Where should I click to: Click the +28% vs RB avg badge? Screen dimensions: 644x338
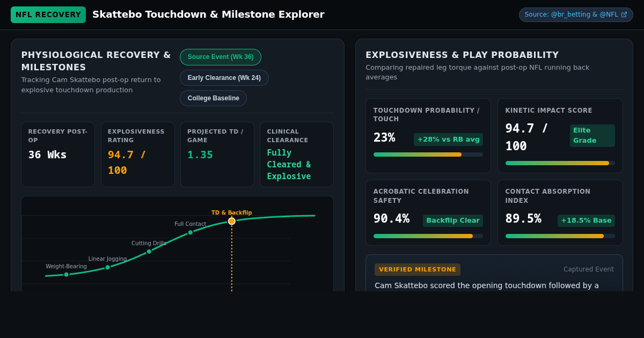point(448,139)
